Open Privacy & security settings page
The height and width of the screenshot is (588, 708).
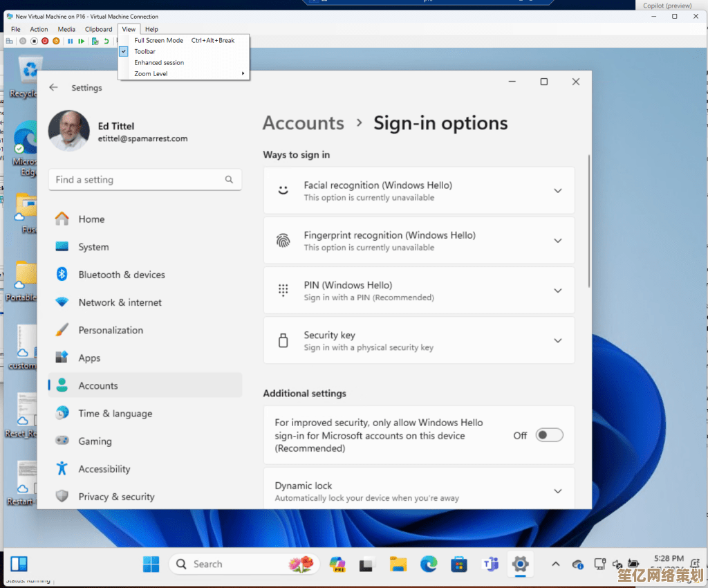click(116, 497)
